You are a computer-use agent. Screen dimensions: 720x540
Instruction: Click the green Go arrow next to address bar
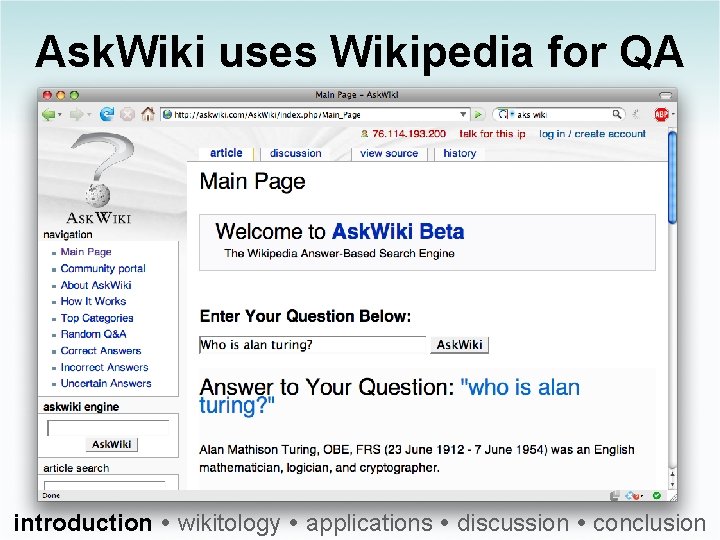478,114
